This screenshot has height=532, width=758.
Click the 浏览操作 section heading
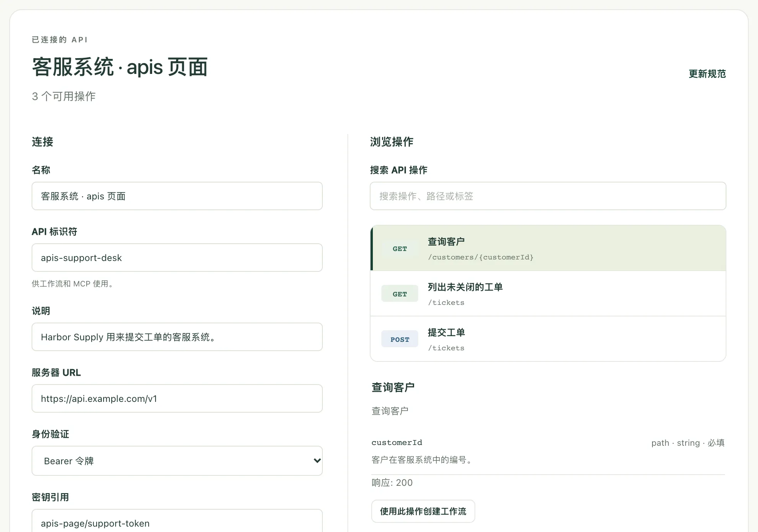392,142
